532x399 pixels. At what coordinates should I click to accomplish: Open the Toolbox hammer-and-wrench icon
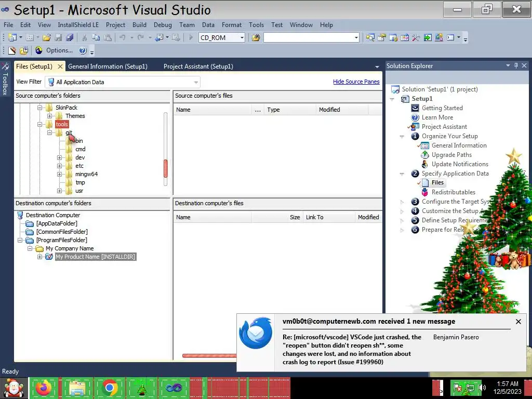pyautogui.click(x=416, y=37)
